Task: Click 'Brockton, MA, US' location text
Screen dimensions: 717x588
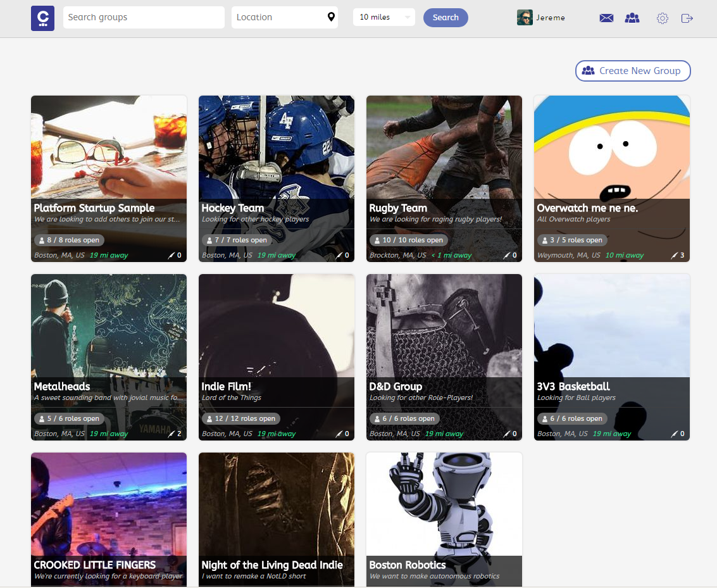Action: (398, 255)
